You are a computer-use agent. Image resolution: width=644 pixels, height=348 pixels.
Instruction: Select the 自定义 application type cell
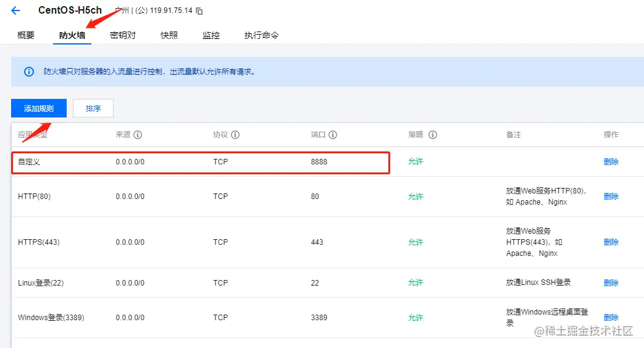[29, 162]
